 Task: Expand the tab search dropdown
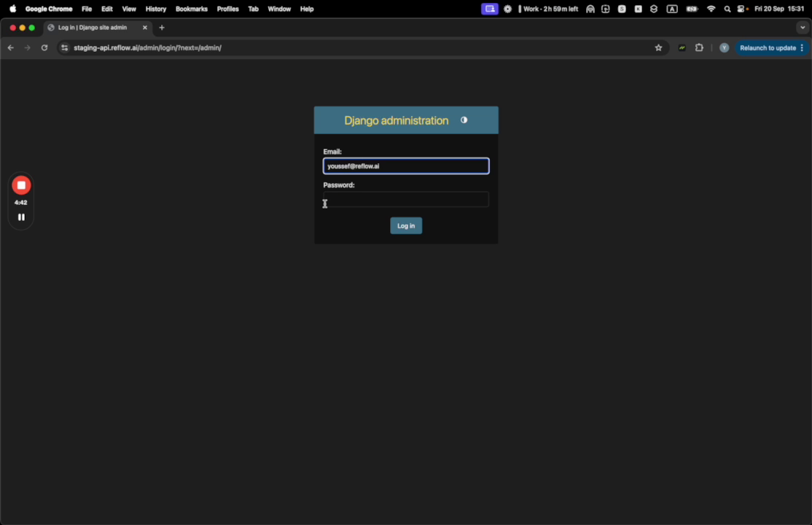(x=803, y=28)
